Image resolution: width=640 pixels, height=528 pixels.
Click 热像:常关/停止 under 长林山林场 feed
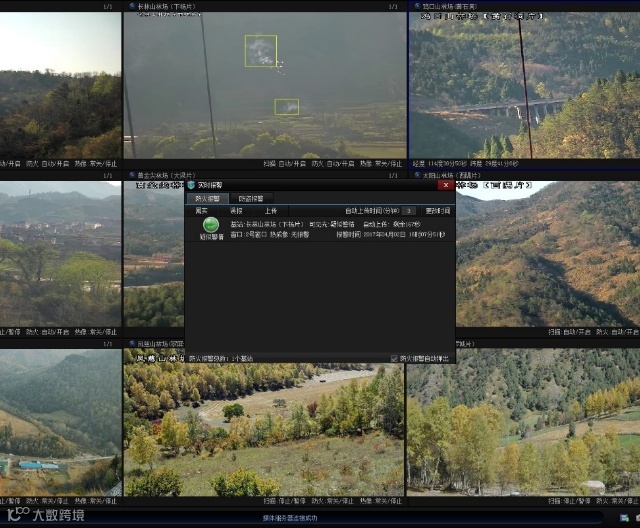click(381, 164)
